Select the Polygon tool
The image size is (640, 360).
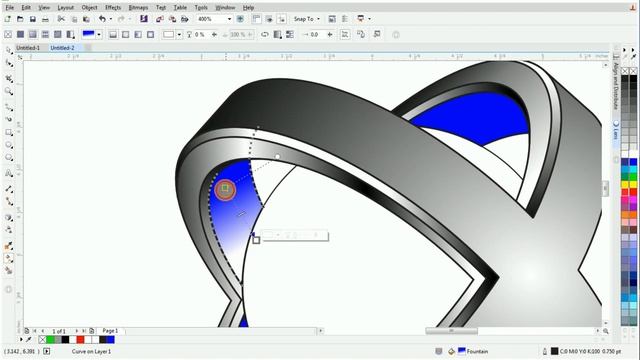pos(9,158)
